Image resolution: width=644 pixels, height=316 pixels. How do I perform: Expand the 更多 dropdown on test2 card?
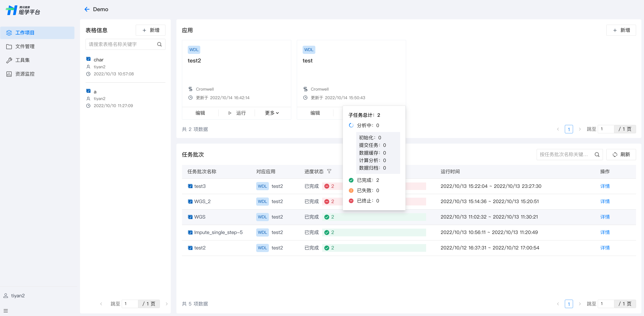pyautogui.click(x=272, y=113)
